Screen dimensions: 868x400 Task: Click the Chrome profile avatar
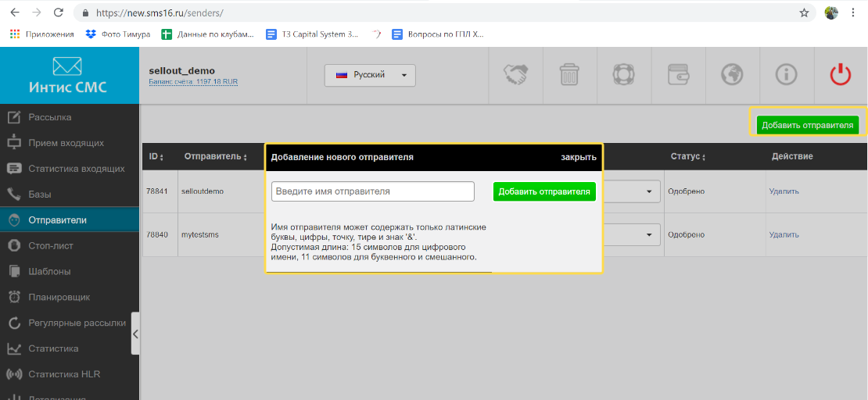coord(831,12)
